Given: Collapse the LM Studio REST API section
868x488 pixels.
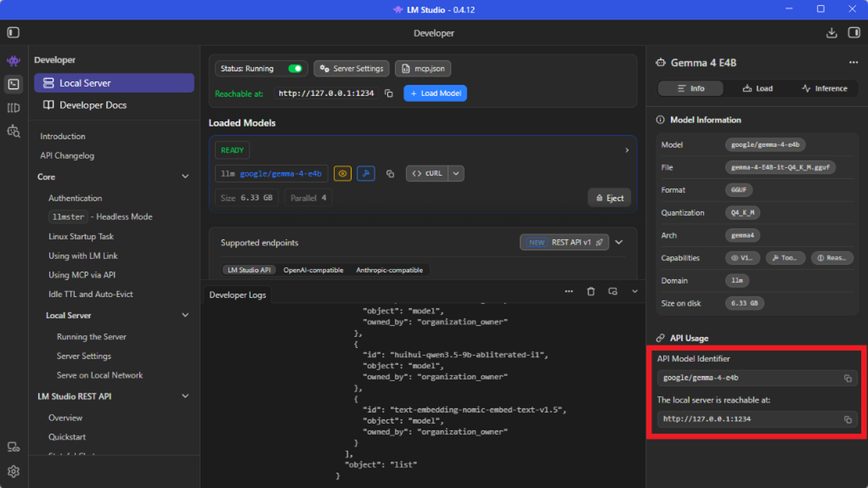Looking at the screenshot, I should pos(185,396).
